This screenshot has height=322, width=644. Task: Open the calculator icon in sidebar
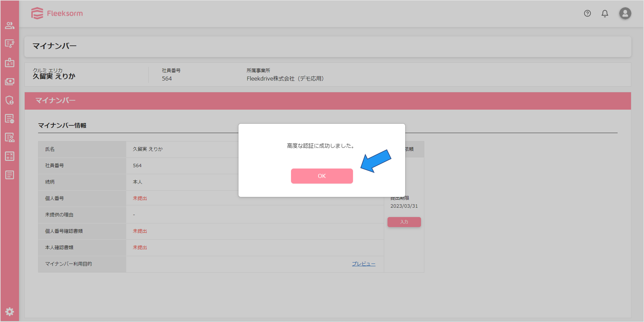click(x=10, y=156)
